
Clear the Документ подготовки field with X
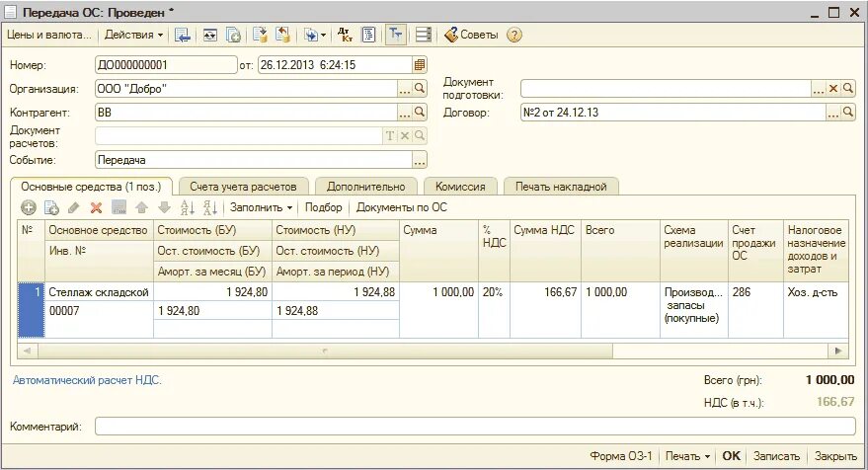833,89
